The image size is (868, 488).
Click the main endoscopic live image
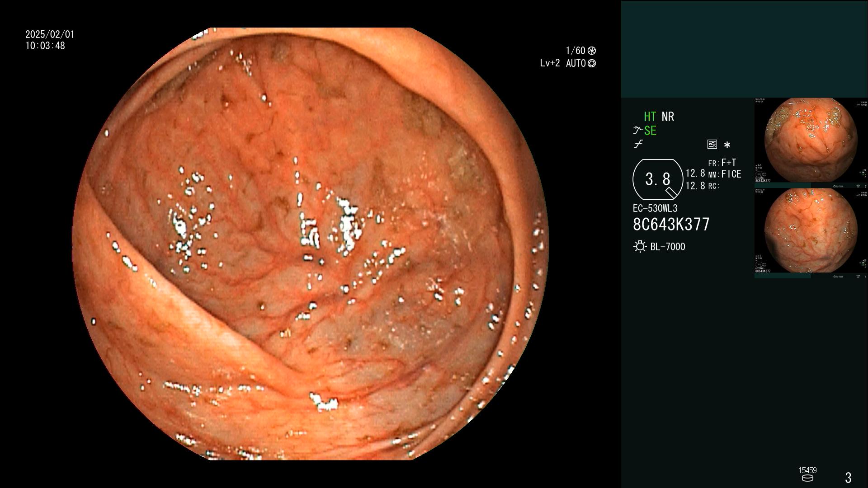click(310, 244)
